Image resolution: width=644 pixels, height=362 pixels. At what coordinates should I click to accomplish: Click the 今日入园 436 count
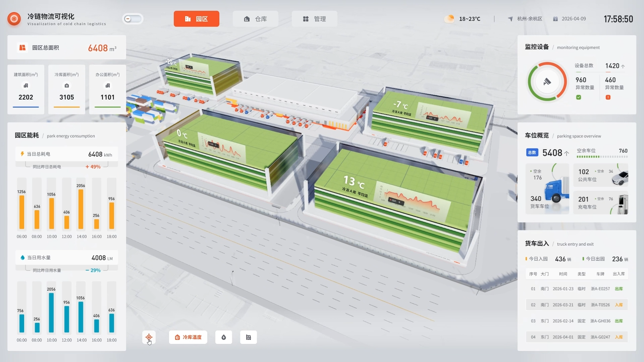(x=560, y=259)
